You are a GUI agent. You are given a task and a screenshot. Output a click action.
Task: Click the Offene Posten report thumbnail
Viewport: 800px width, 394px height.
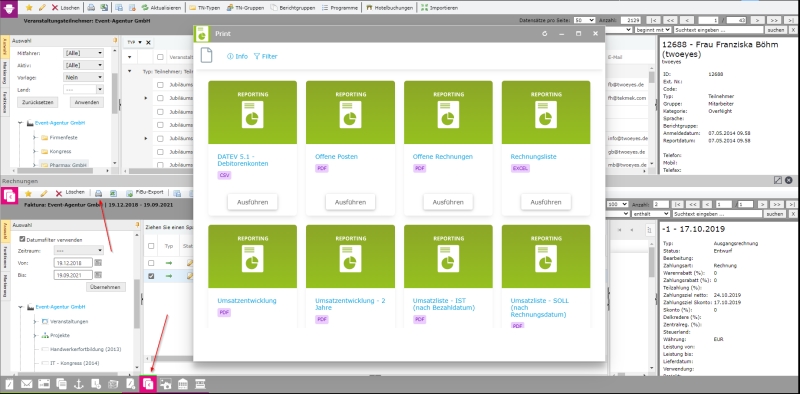[351, 112]
